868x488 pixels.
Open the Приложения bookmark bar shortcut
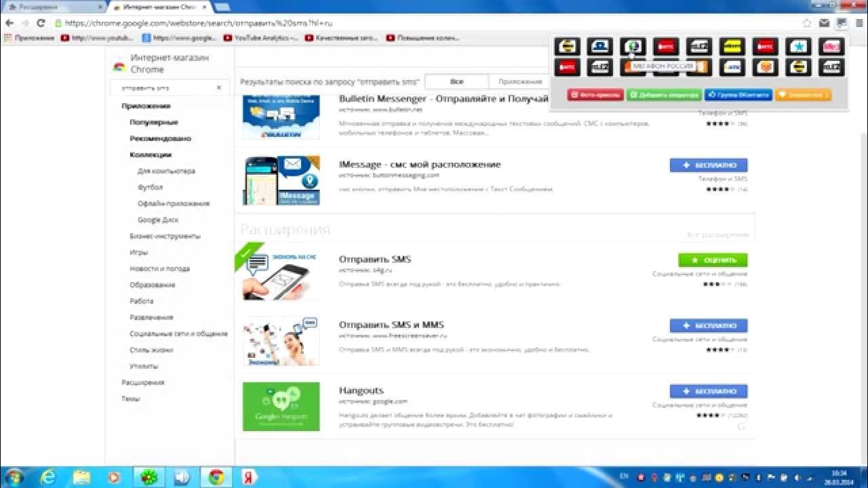[x=29, y=38]
